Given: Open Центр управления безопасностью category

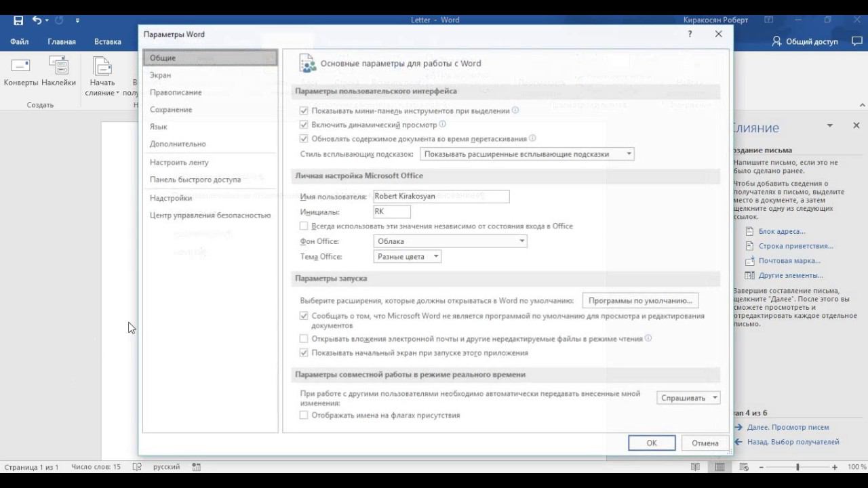Looking at the screenshot, I should click(x=210, y=216).
